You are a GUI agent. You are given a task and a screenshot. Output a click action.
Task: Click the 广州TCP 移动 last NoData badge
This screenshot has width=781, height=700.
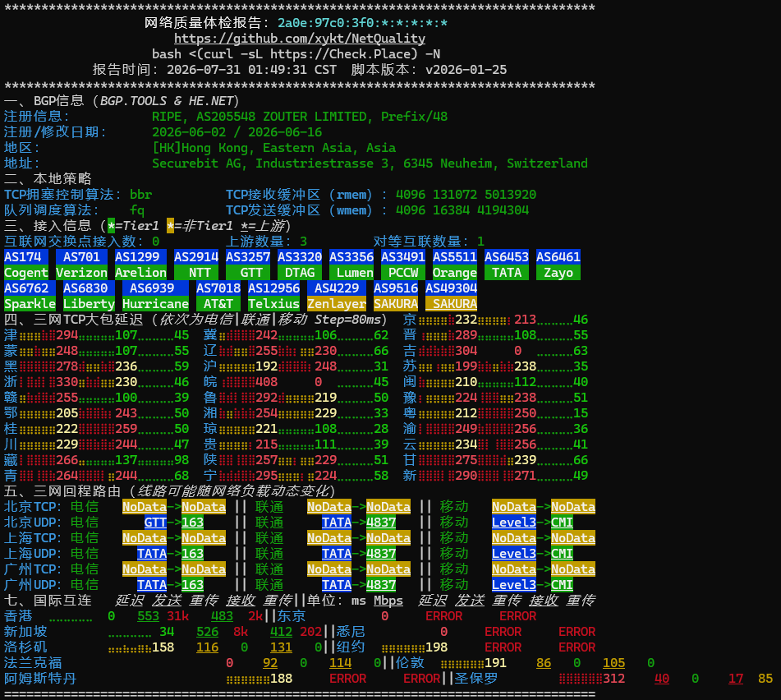[573, 569]
